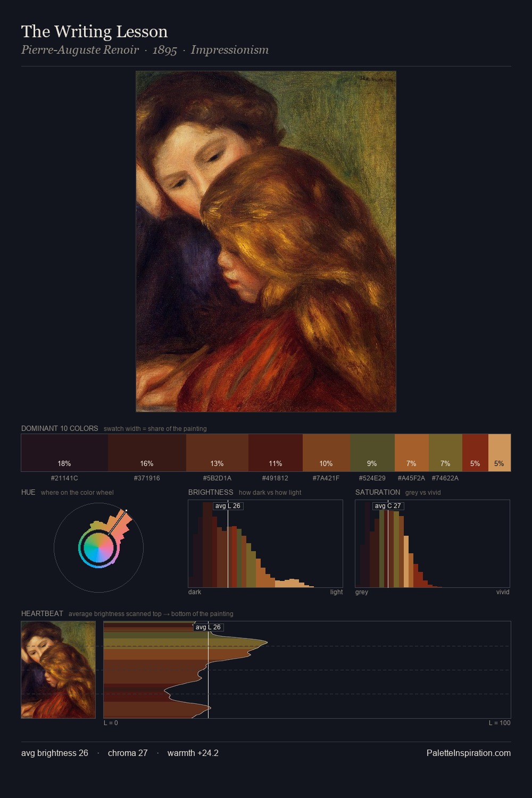Viewport: 532px width, 798px height.
Task: Click hex code #5B2D1A
Action: 217,478
